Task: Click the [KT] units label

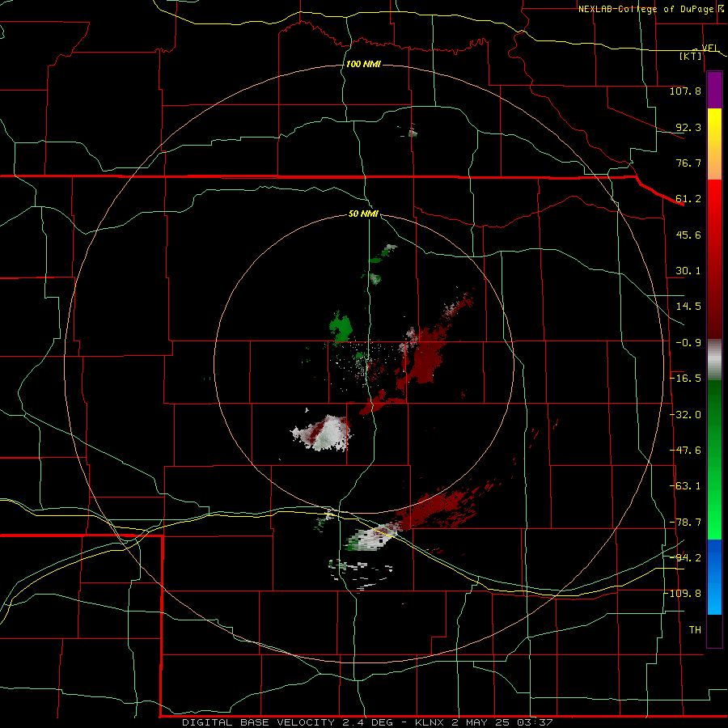Action: 691,56
